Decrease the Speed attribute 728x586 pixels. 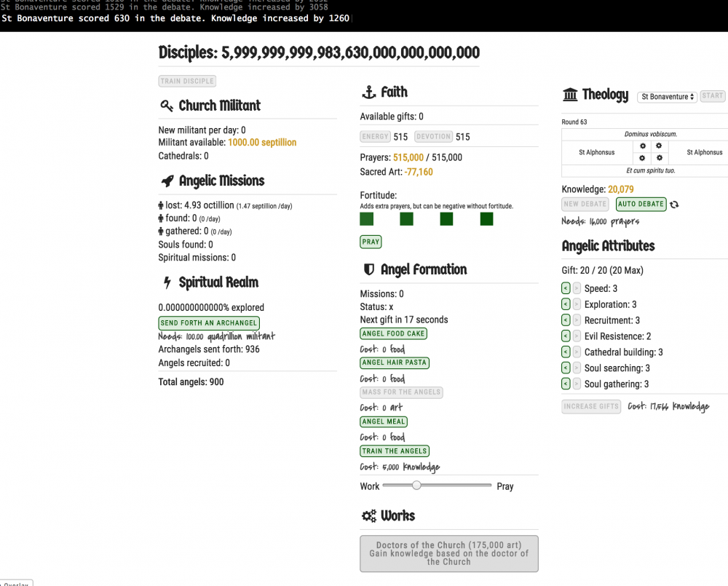(x=566, y=288)
